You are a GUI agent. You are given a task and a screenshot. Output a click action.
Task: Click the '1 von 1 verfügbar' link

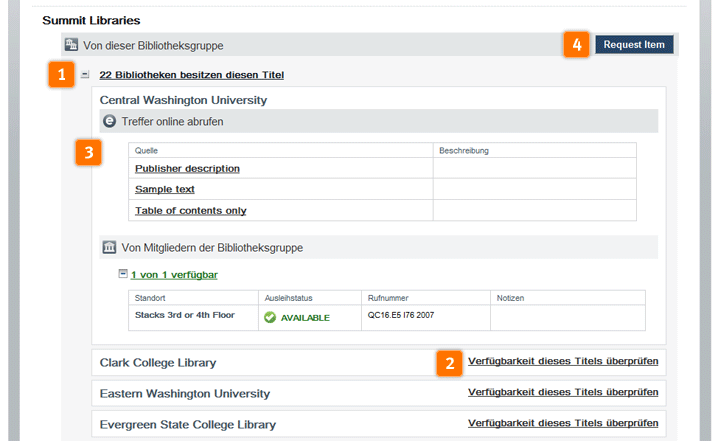click(174, 274)
